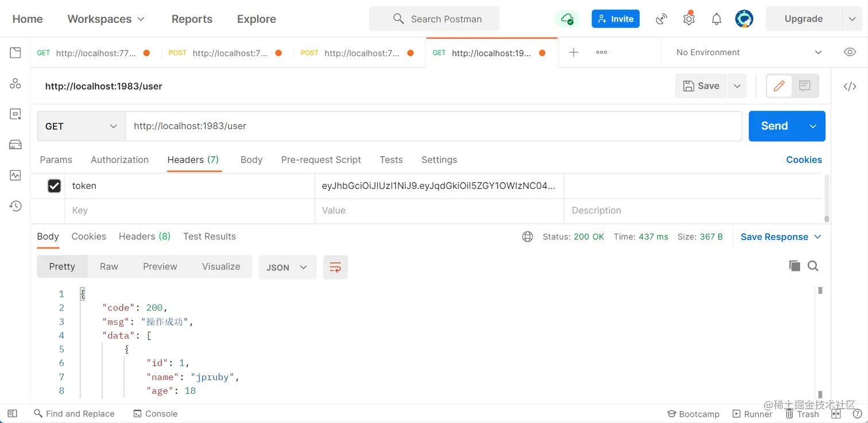Open the Trash
868x423 pixels.
pyautogui.click(x=802, y=414)
